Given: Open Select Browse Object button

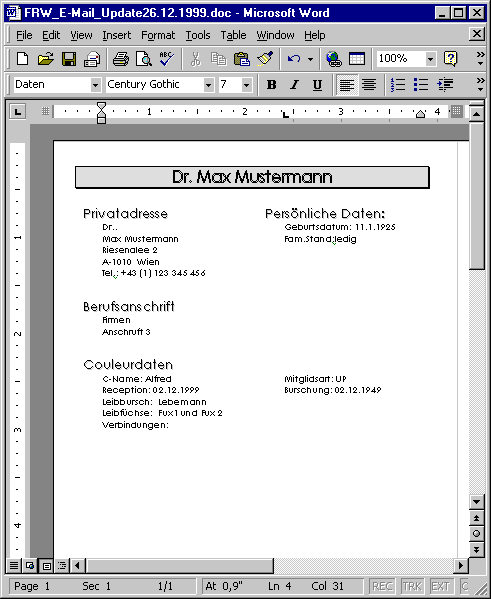Looking at the screenshot, I should tap(476, 534).
